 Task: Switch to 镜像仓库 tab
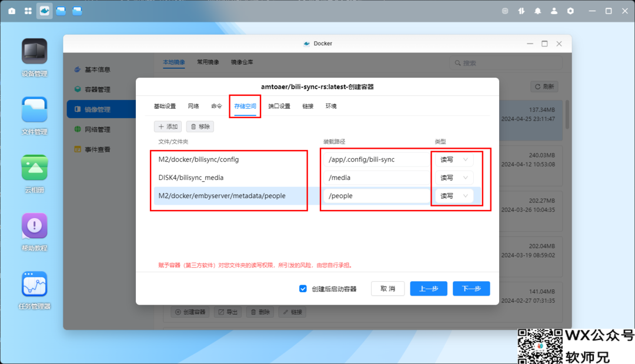(242, 62)
